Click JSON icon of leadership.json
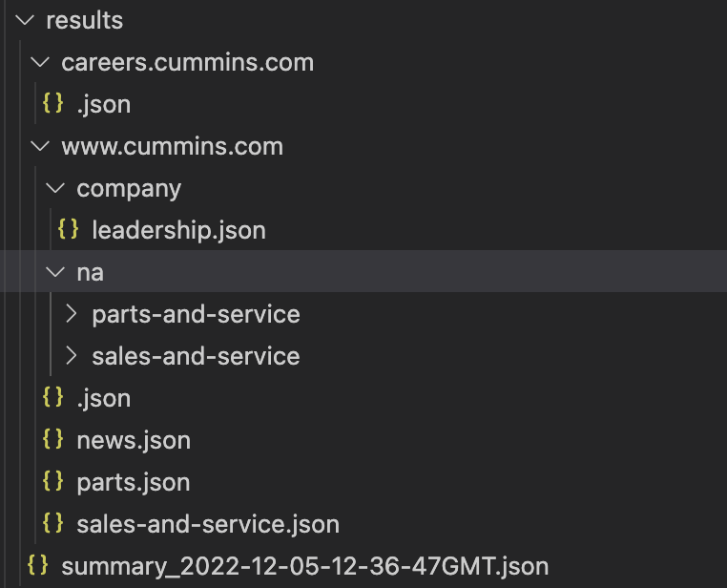This screenshot has width=727, height=588. click(68, 229)
